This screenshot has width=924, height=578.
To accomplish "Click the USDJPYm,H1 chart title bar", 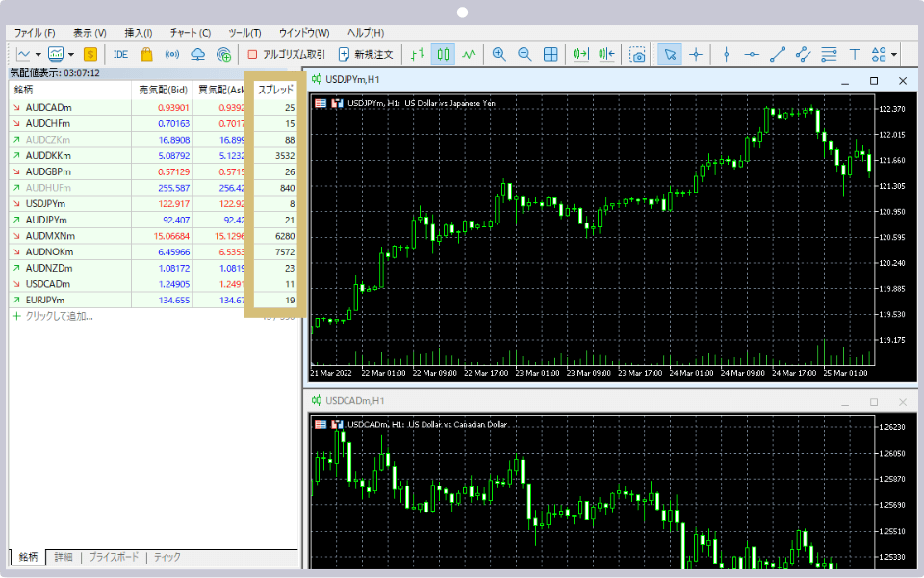I will click(611, 80).
